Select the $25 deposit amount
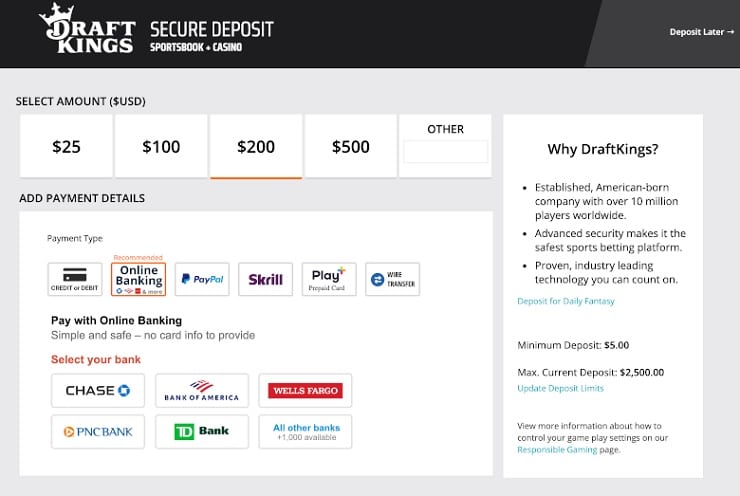The height and width of the screenshot is (496, 740). [66, 146]
